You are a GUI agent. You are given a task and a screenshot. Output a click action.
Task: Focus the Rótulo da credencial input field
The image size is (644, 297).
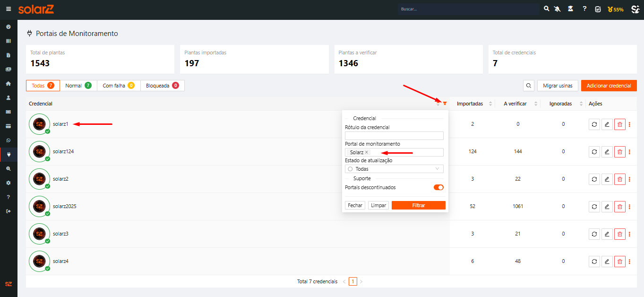(394, 136)
